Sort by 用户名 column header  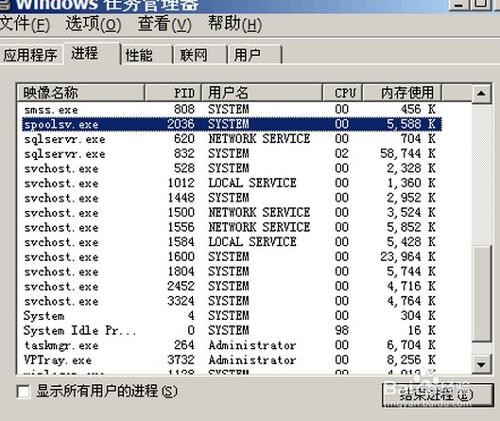262,92
